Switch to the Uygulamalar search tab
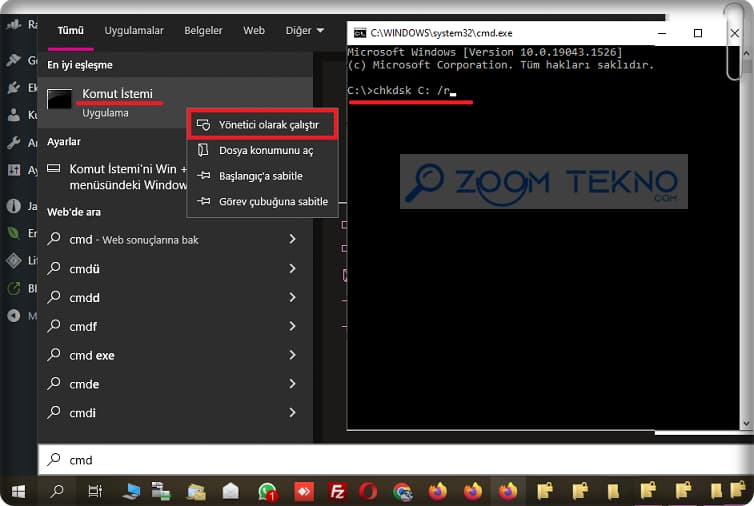 click(134, 31)
